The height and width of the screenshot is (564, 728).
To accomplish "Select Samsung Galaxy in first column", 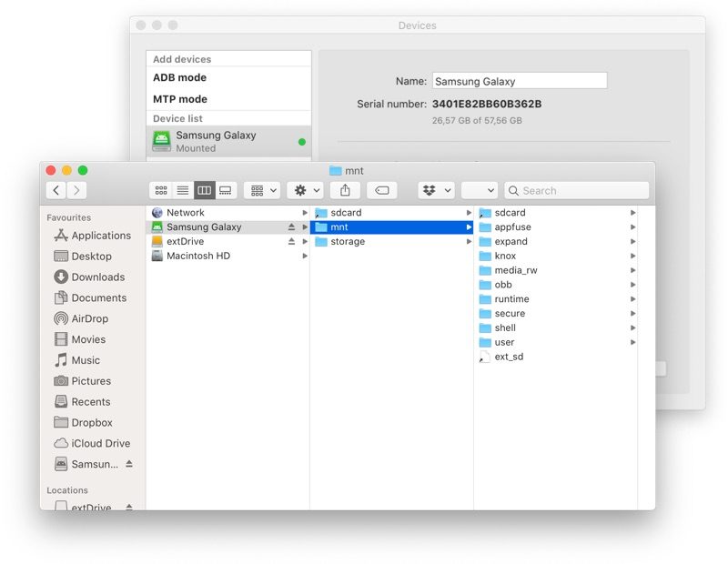I will tap(227, 227).
